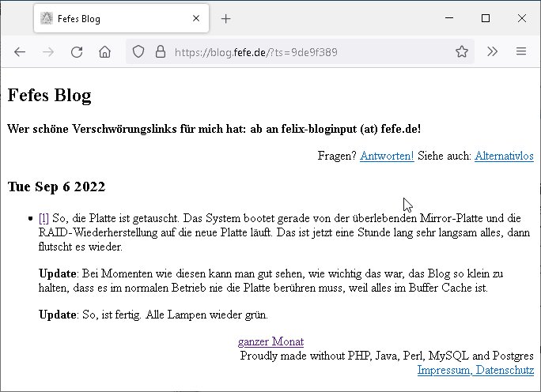Open the ganzer Monat link

270,341
